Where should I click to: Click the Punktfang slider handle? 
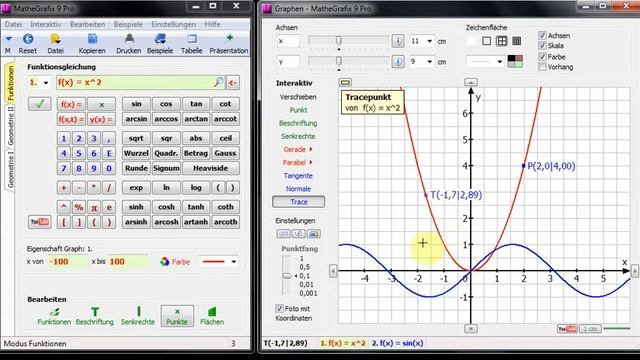click(287, 276)
